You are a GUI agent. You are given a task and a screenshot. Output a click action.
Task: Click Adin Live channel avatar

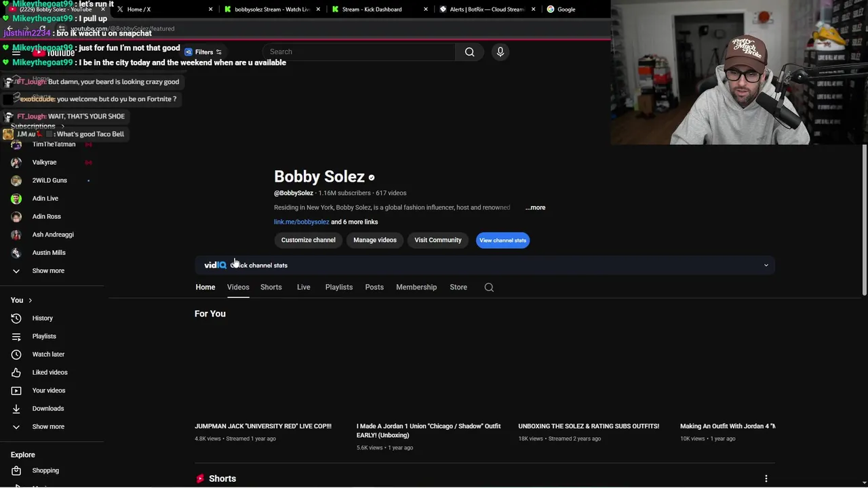[x=16, y=199]
